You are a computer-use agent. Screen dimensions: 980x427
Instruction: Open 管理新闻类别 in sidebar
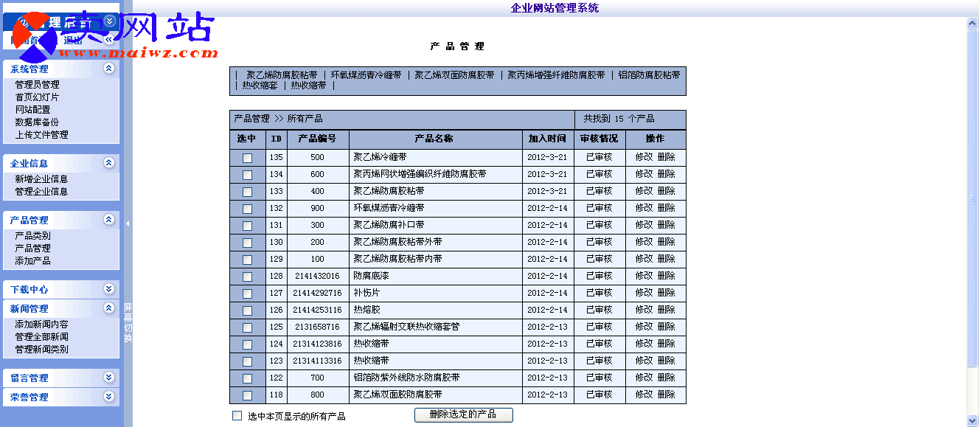click(41, 350)
